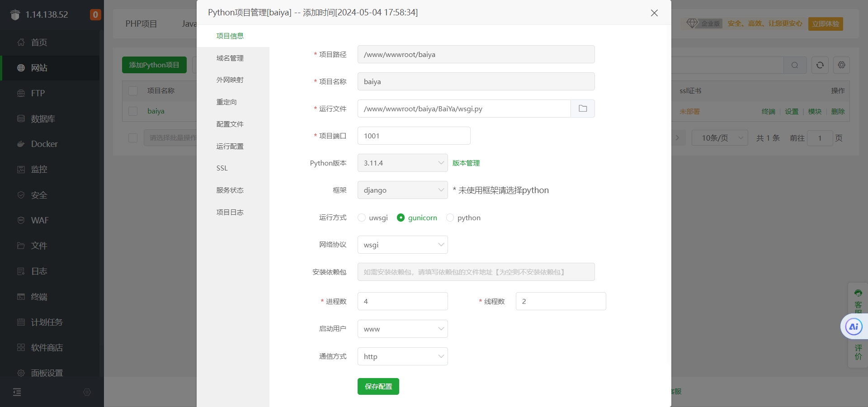868x407 pixels.
Task: Click the 未部署 SSL status link
Action: click(689, 111)
